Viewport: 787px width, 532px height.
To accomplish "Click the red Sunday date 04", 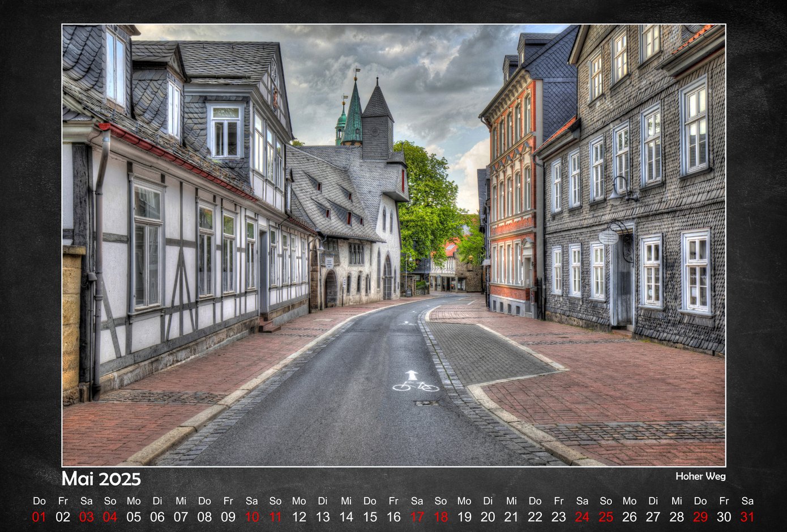I will pos(110,517).
